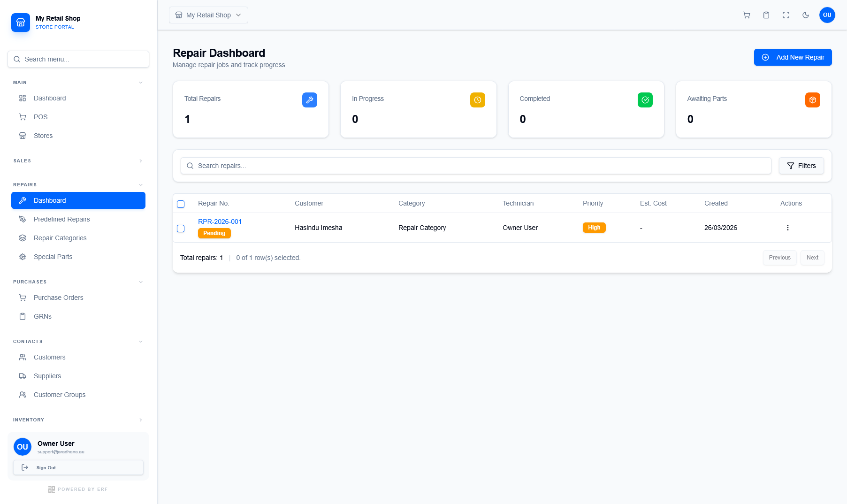Click the Pending status badge
This screenshot has width=847, height=504.
pos(214,233)
